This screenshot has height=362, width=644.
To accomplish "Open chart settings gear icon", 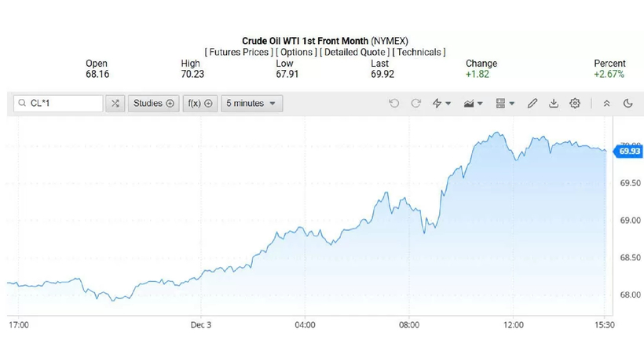I will pos(575,103).
